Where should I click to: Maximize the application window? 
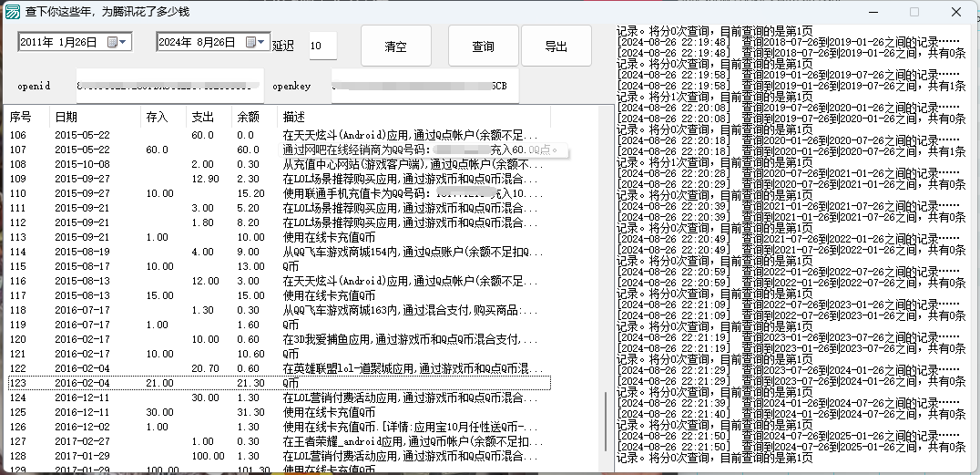click(914, 12)
